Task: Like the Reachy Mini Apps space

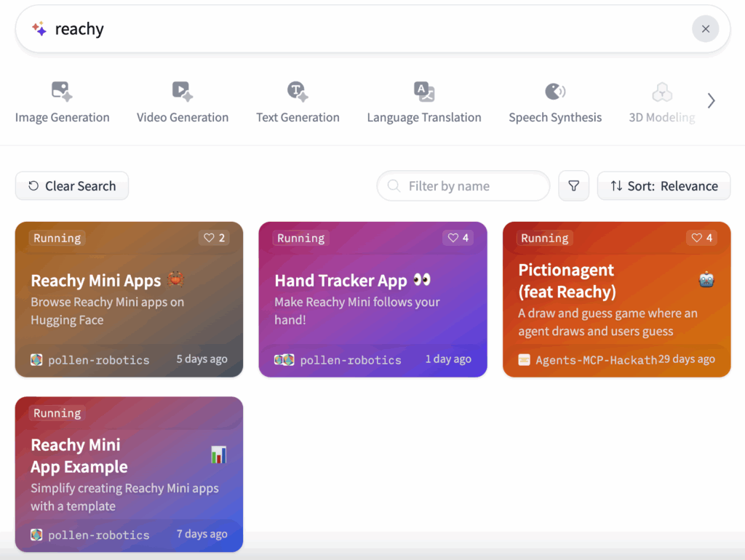Action: coord(215,238)
